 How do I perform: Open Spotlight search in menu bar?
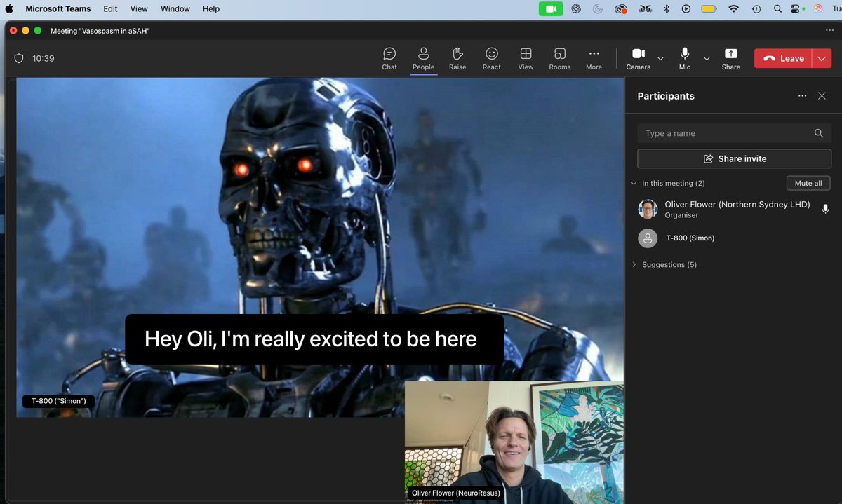[777, 8]
